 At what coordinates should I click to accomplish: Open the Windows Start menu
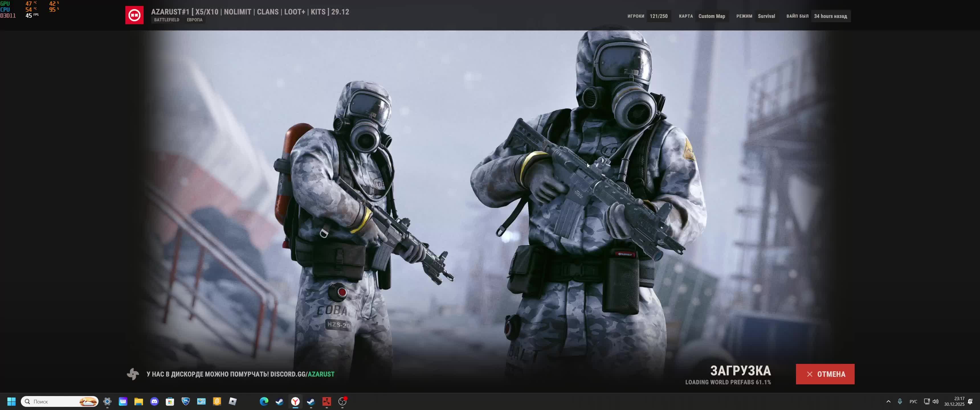tap(11, 401)
